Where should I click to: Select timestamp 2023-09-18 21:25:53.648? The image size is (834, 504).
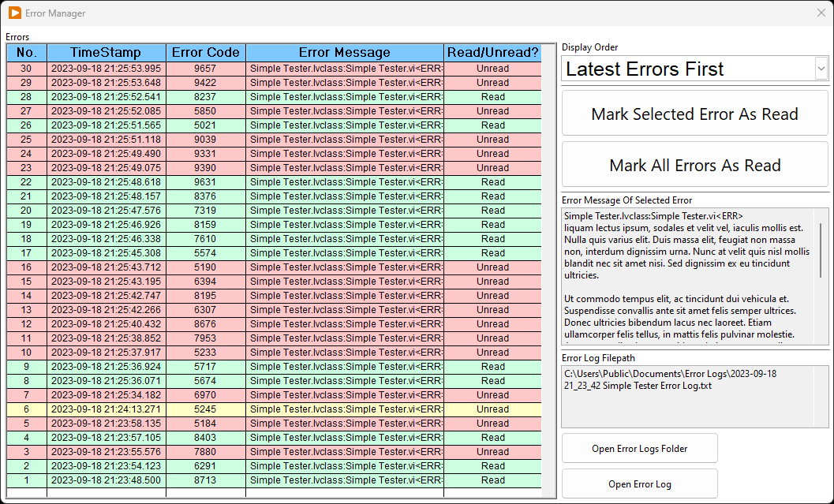click(x=106, y=83)
